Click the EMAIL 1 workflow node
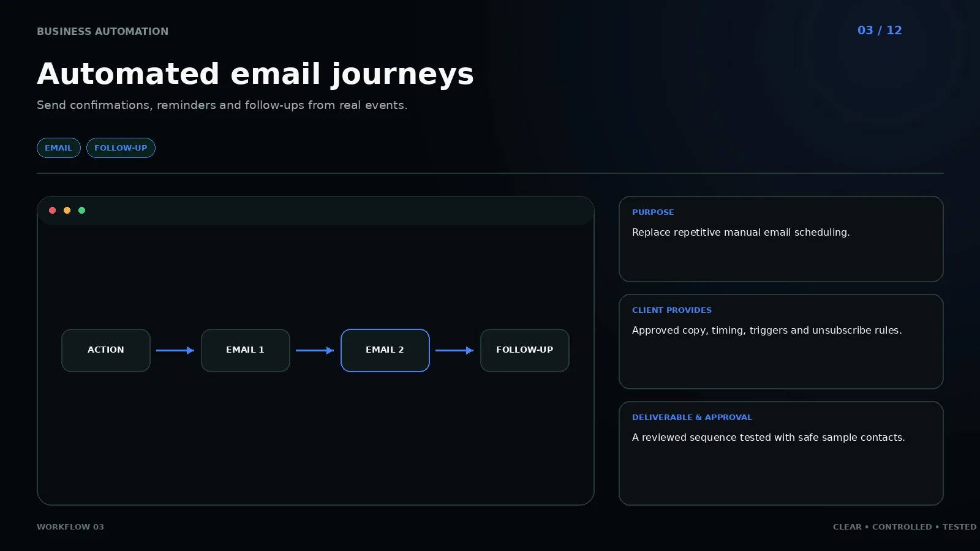The image size is (980, 551). click(246, 350)
